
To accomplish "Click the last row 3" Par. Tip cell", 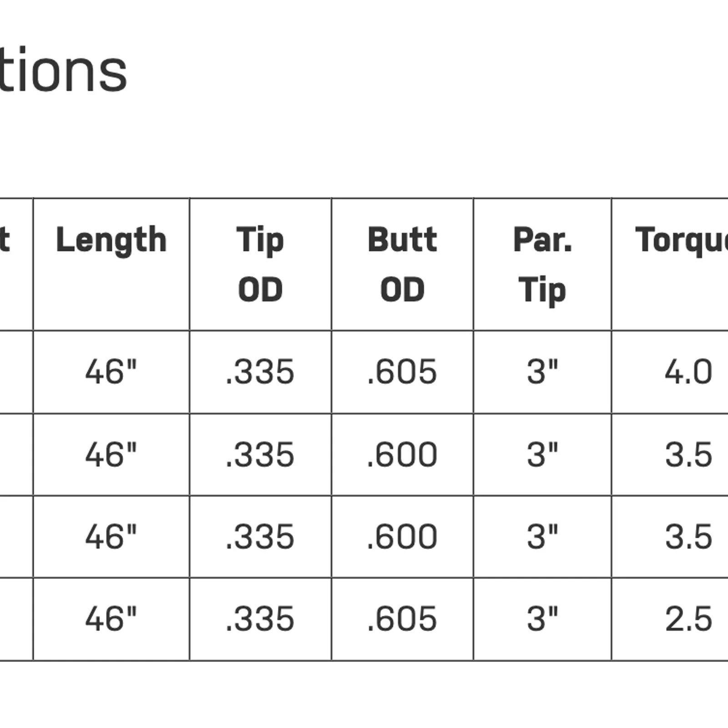I will click(x=542, y=619).
